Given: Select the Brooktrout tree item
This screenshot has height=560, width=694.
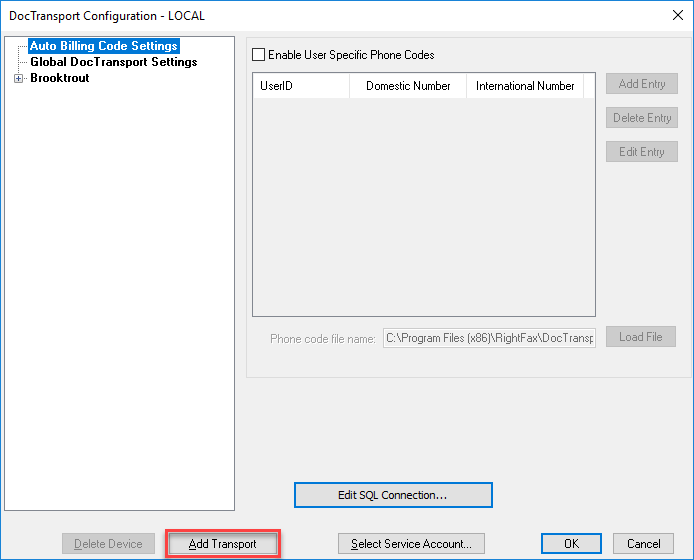Looking at the screenshot, I should (x=59, y=78).
